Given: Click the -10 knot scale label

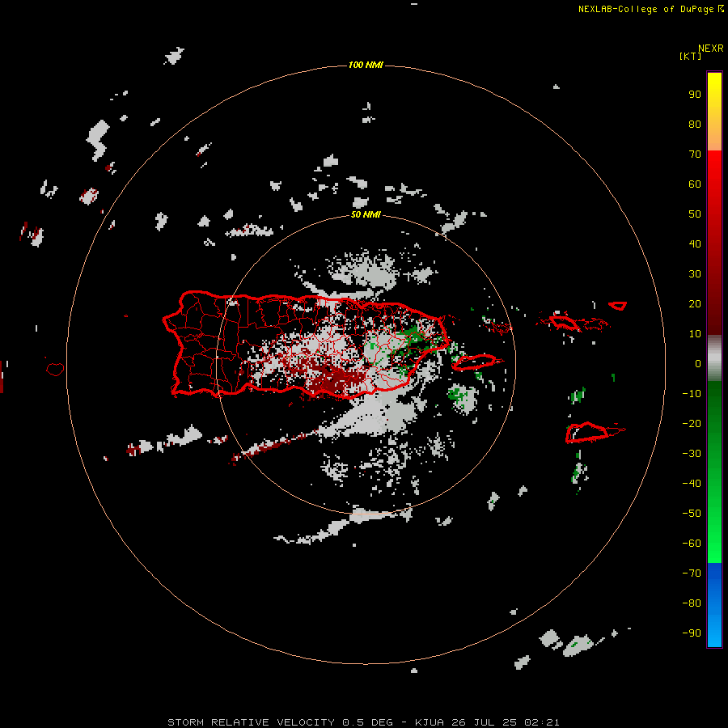Looking at the screenshot, I should pos(692,394).
